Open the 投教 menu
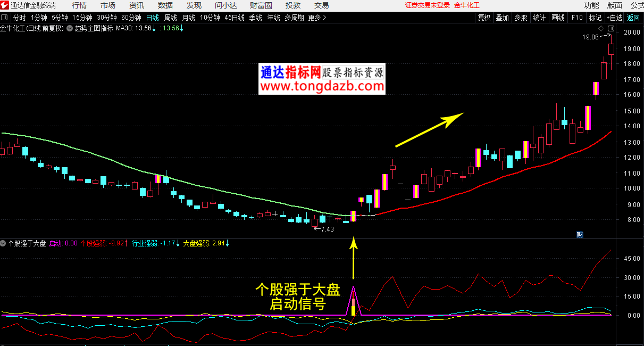Image resolution: width=644 pixels, height=346 pixels. click(293, 5)
